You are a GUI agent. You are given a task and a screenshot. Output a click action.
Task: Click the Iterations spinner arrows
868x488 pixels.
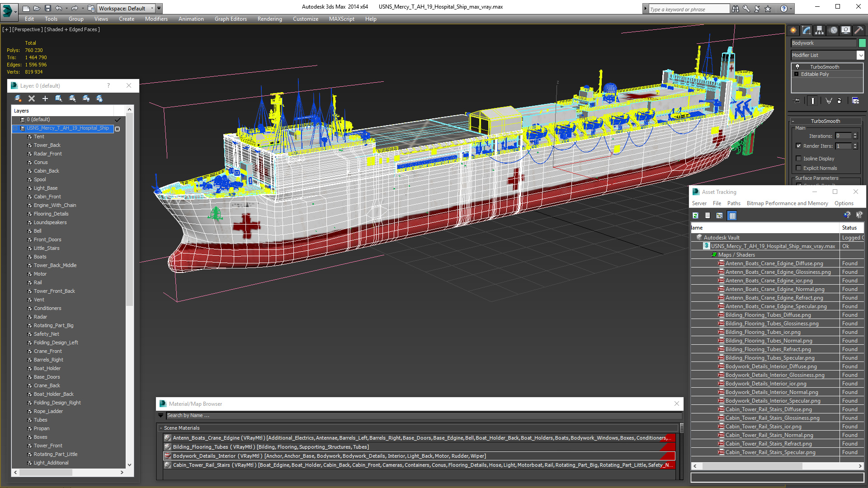855,136
